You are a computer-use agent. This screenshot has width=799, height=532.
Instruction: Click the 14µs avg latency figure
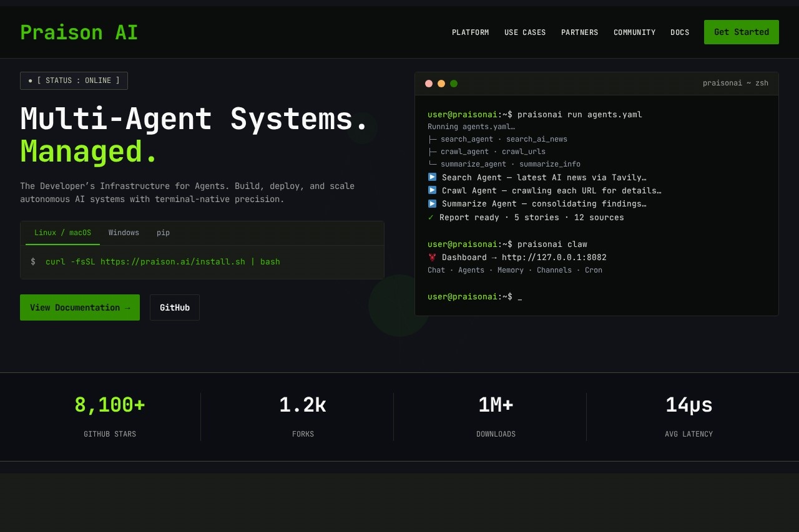coord(689,405)
